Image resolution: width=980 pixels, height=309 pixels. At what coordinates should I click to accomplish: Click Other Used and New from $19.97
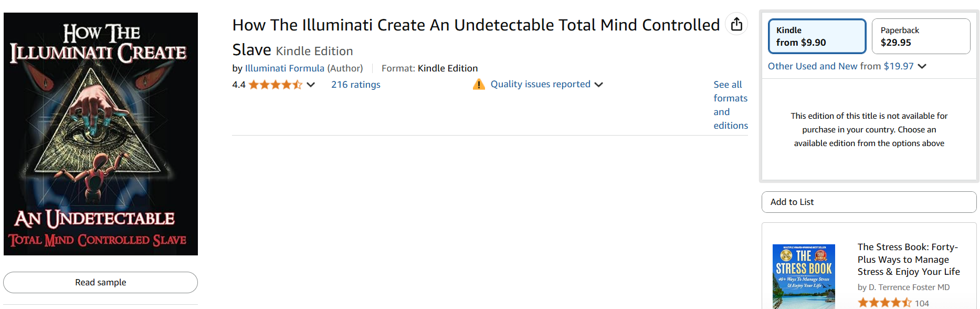(840, 66)
